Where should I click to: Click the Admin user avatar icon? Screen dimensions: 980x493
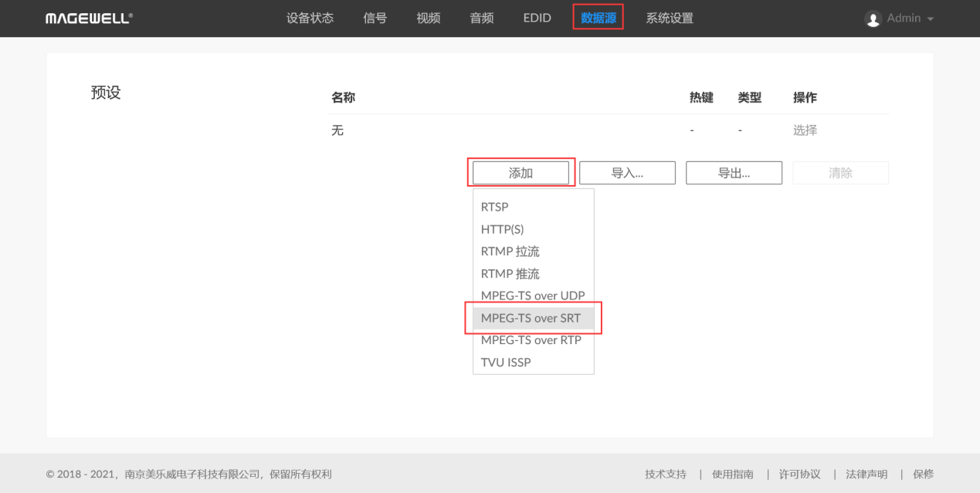(x=873, y=19)
